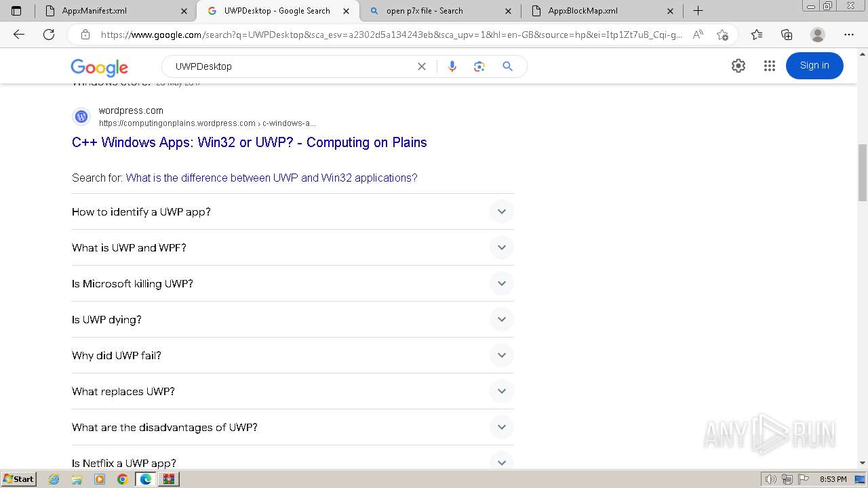The height and width of the screenshot is (488, 868).
Task: Click the vertical page scrollbar thumb
Action: pos(863,172)
